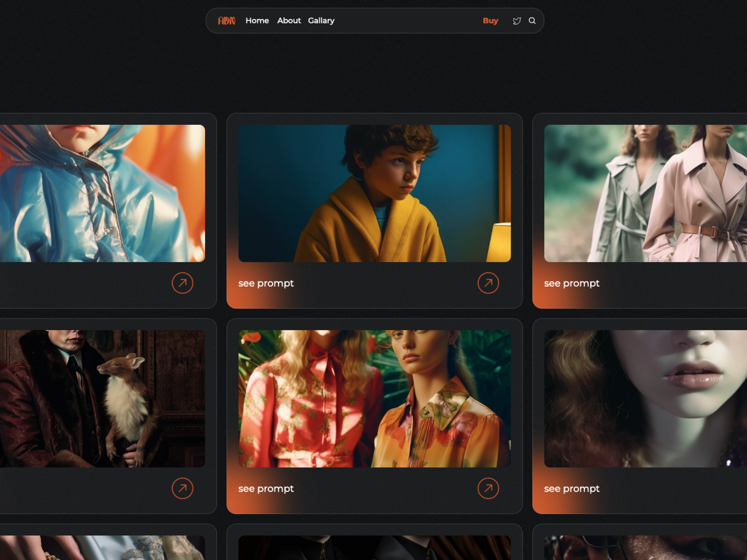Open arrow icon on man with fox card
The height and width of the screenshot is (560, 747).
[182, 488]
